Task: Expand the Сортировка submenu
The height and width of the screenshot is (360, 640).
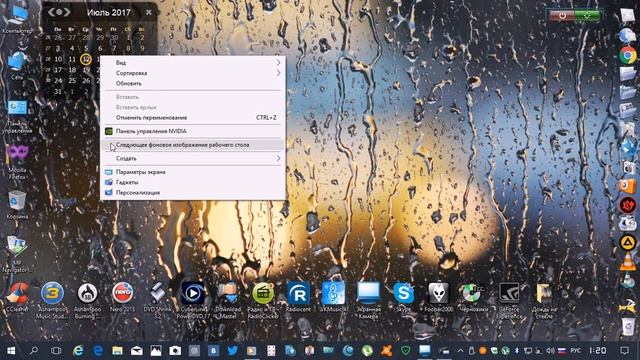Action: (193, 73)
